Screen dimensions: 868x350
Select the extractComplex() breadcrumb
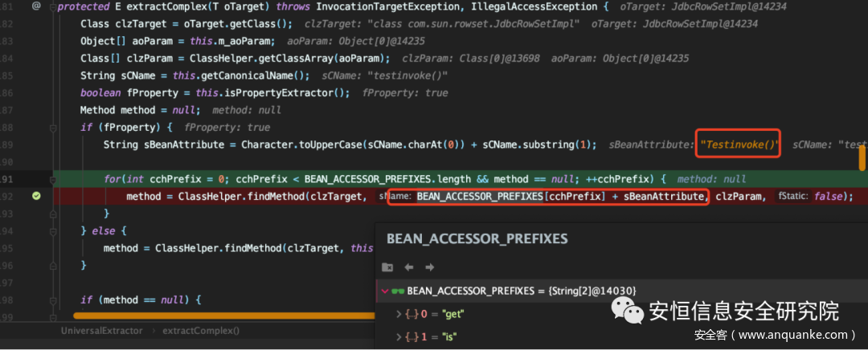[200, 331]
